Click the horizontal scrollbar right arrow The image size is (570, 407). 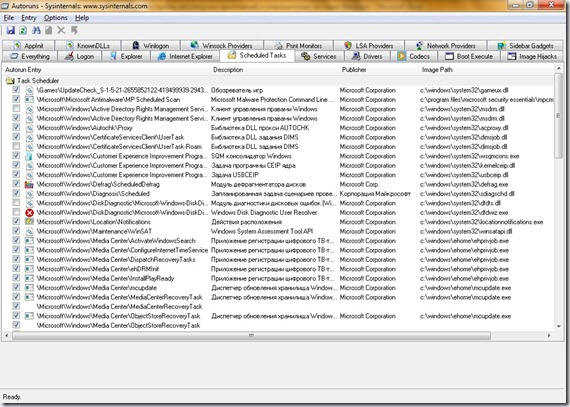point(549,335)
